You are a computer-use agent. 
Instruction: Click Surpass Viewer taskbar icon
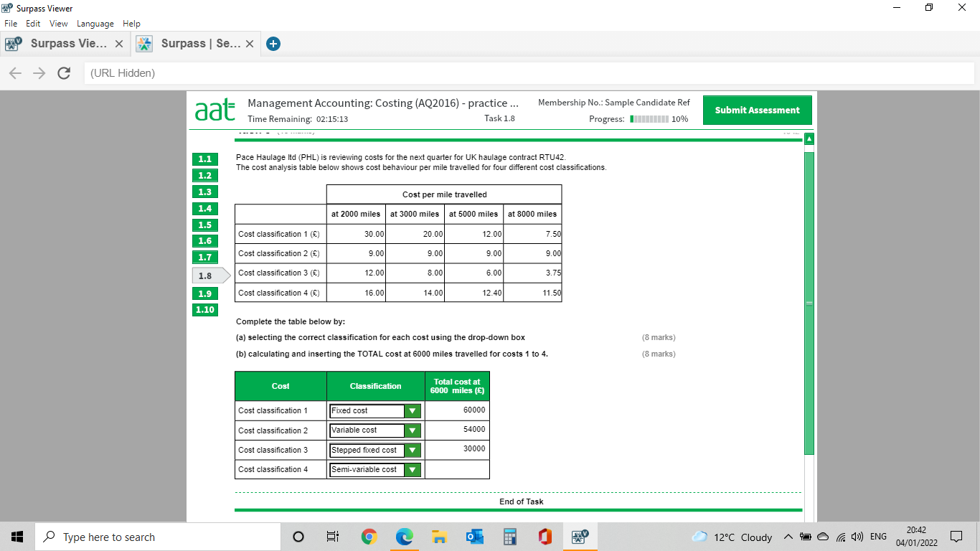[x=580, y=537]
